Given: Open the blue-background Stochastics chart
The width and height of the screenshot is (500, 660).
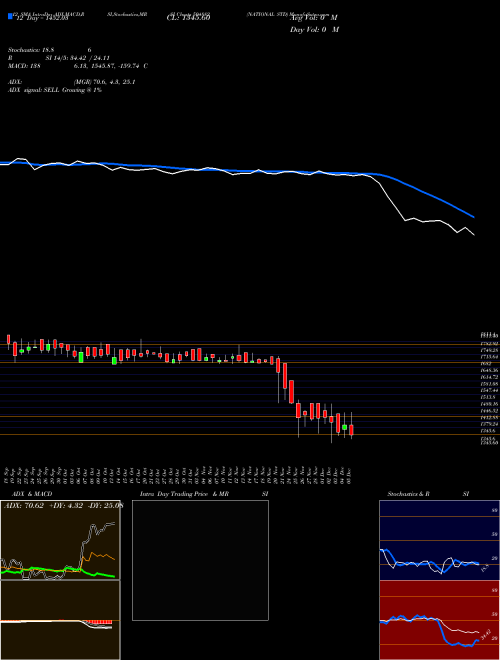Looking at the screenshot, I should (439, 540).
